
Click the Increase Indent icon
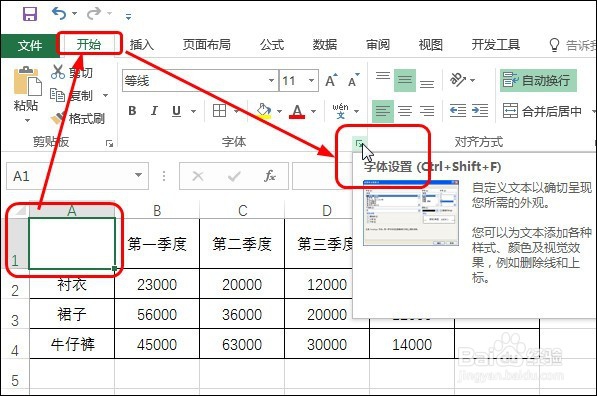pyautogui.click(x=480, y=111)
